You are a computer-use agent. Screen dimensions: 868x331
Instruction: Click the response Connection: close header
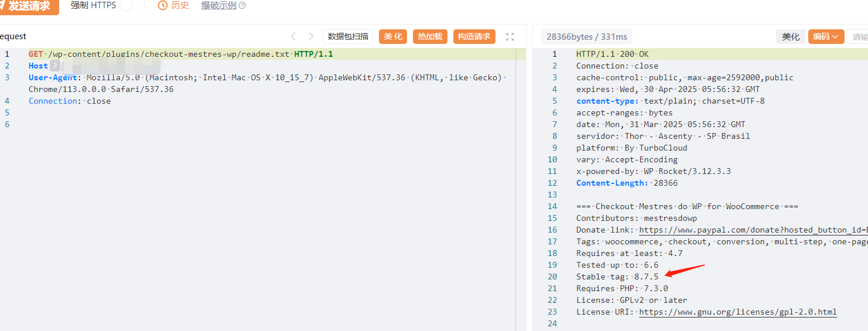tap(617, 66)
